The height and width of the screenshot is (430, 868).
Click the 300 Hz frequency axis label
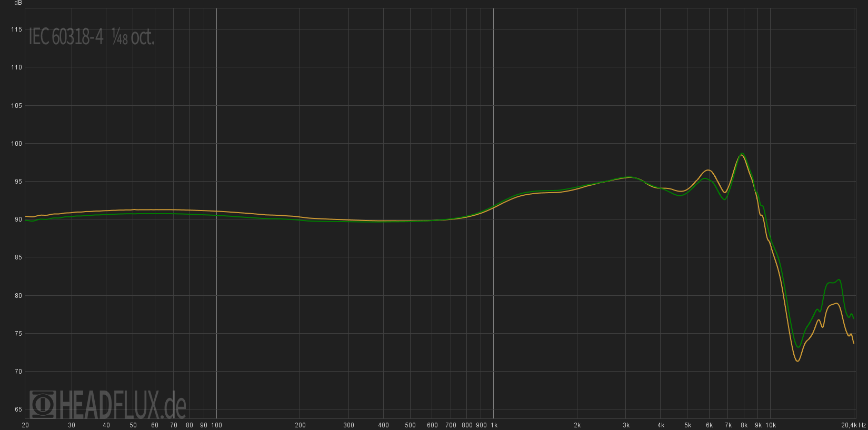tap(348, 425)
